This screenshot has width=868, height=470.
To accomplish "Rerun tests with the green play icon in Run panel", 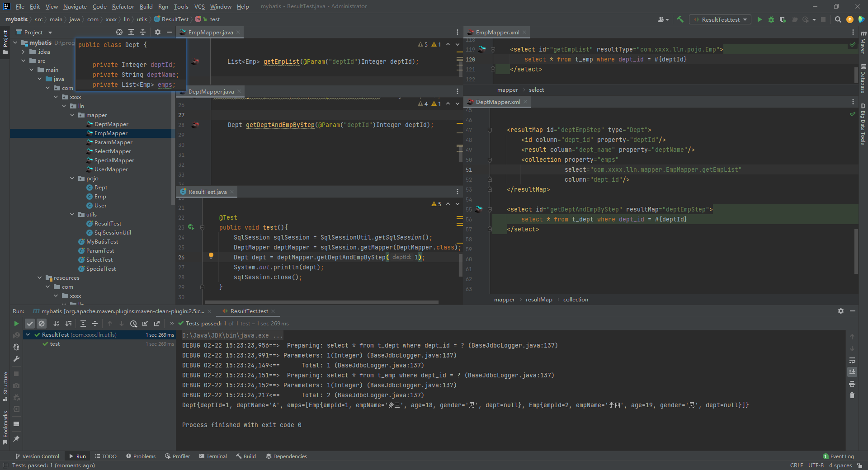I will tap(16, 324).
